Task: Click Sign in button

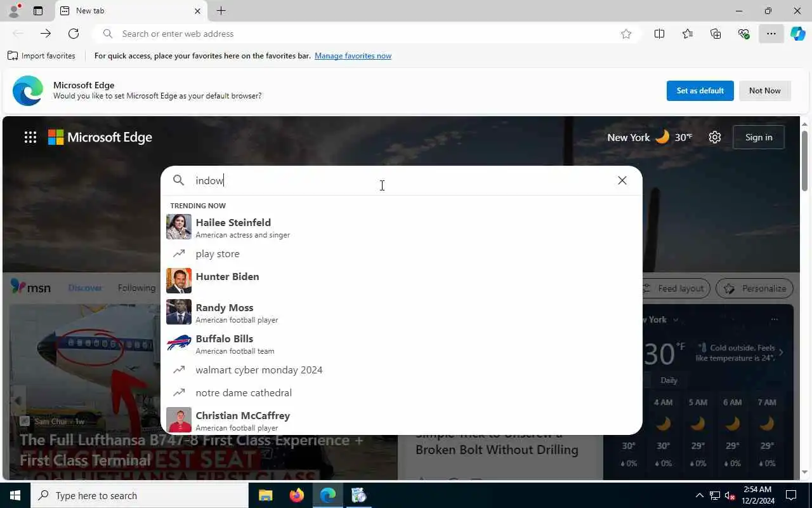Action: 759,137
